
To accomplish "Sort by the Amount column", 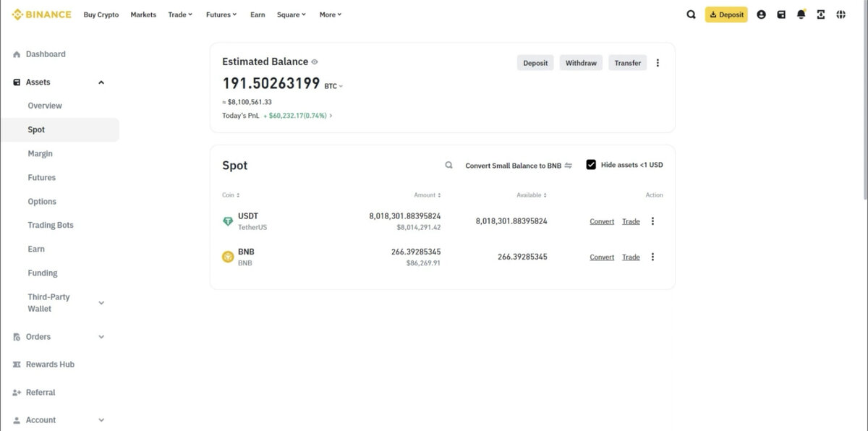I will pos(427,195).
